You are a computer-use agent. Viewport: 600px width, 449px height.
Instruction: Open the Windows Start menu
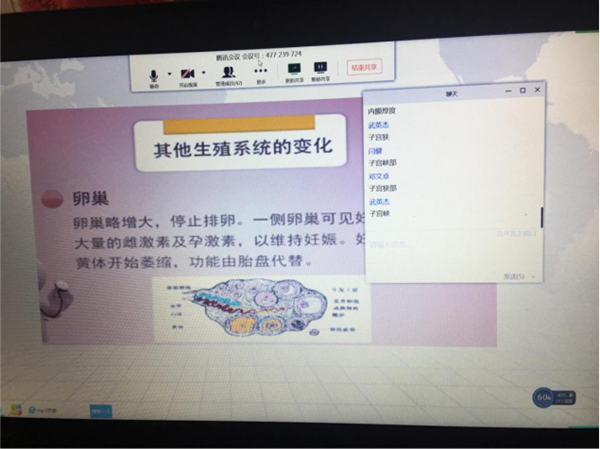coord(16,409)
